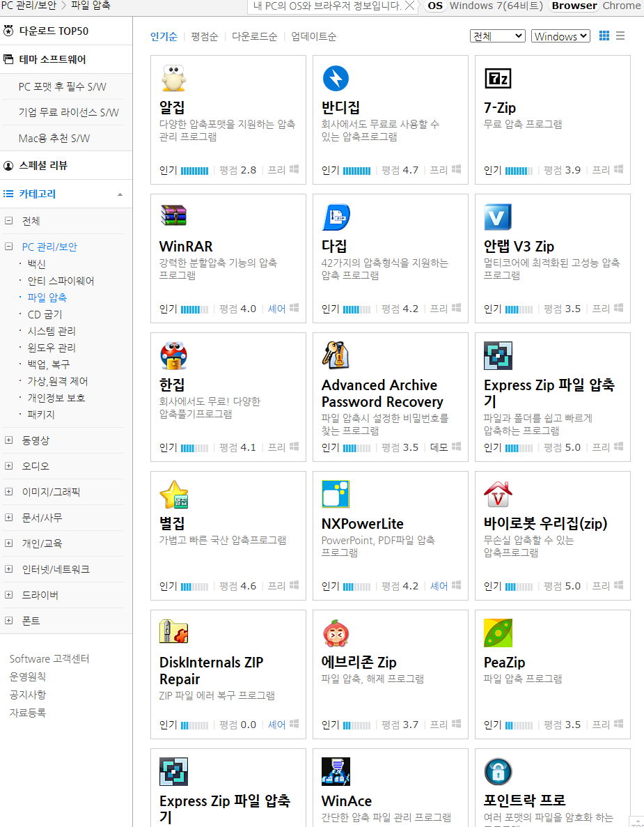This screenshot has width=644, height=827.
Task: Expand the 동영상 category
Action: [x=8, y=440]
